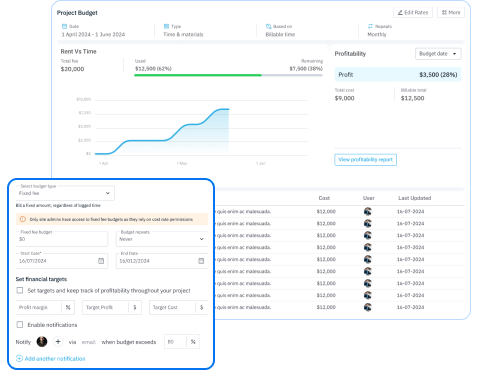This screenshot has height=370, width=484.
Task: Enable the Set targets profitability checkbox
Action: tap(20, 290)
